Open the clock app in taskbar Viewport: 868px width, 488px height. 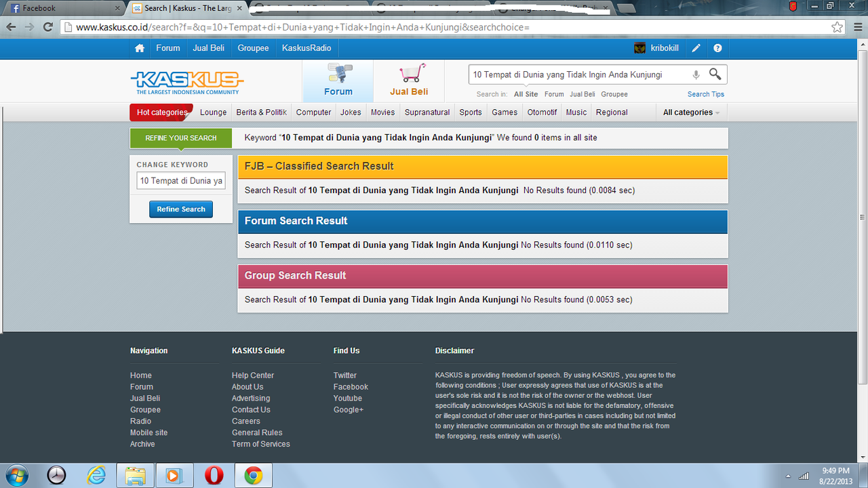[57, 476]
